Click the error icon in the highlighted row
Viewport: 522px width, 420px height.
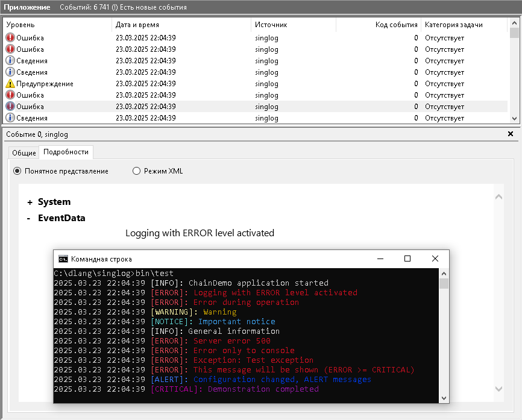click(10, 107)
